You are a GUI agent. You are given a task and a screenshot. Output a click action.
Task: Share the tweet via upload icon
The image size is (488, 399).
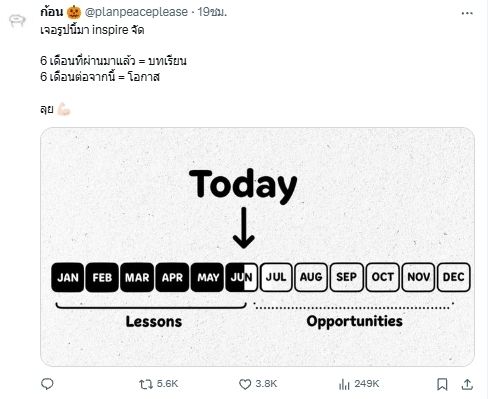click(467, 384)
